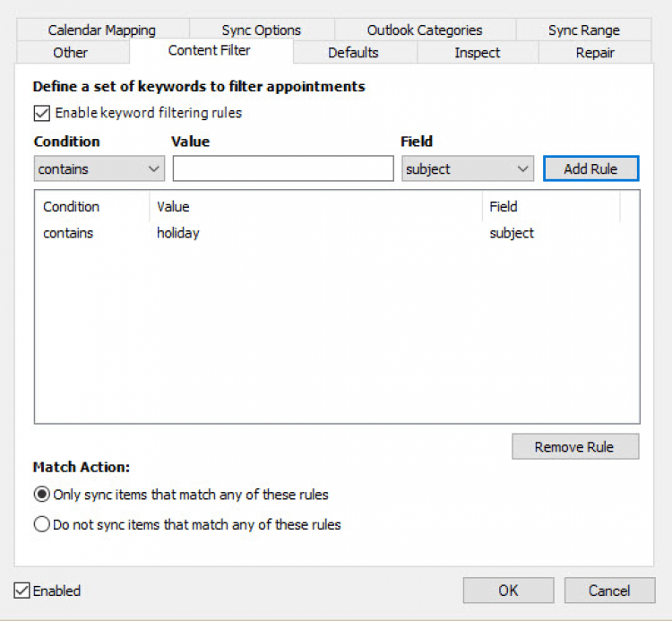Open the Defaults tab
The width and height of the screenshot is (672, 621).
point(353,53)
